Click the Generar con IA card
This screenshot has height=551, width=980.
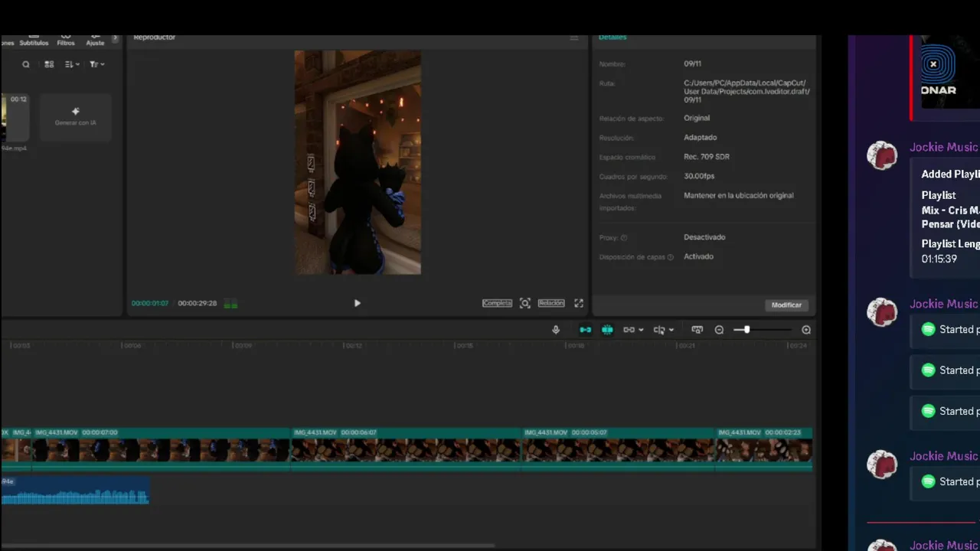[76, 117]
